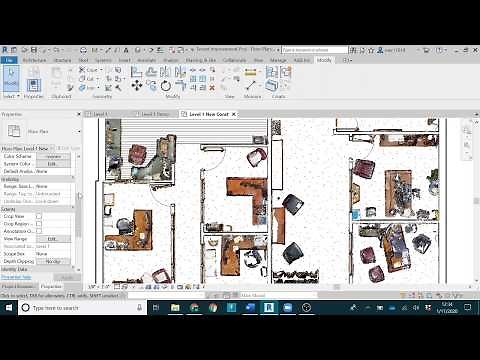The image size is (480, 360).
Task: Select the Copy tool in Modify panel
Action: click(x=152, y=86)
